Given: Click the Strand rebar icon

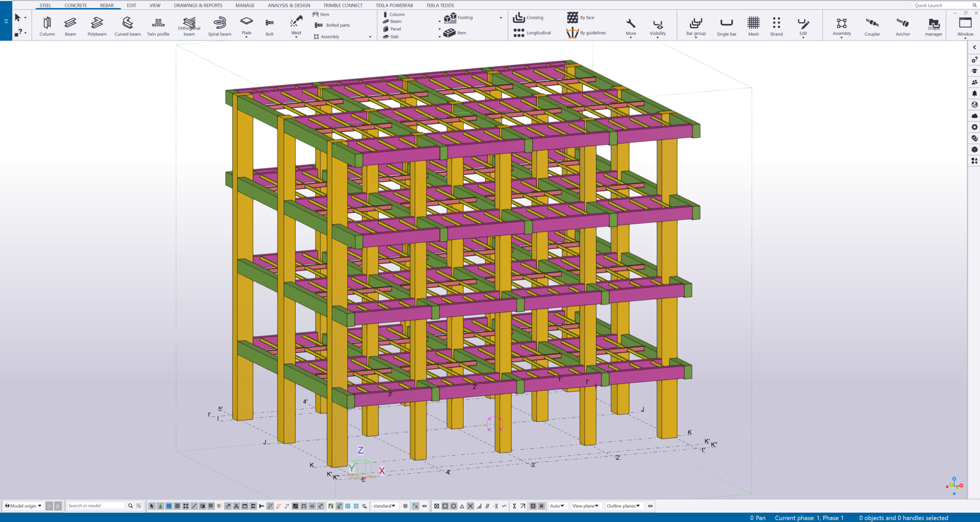Looking at the screenshot, I should click(x=776, y=25).
